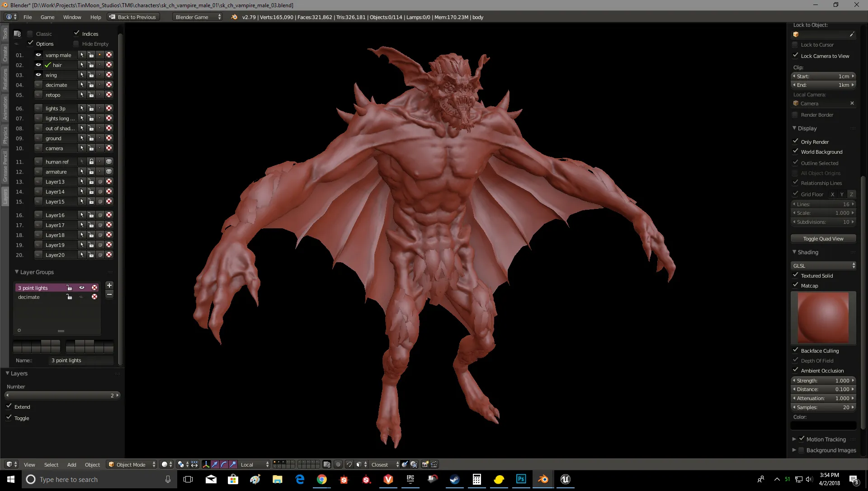The image size is (868, 491).
Task: Toggle visibility eye for wing layer
Action: [38, 75]
